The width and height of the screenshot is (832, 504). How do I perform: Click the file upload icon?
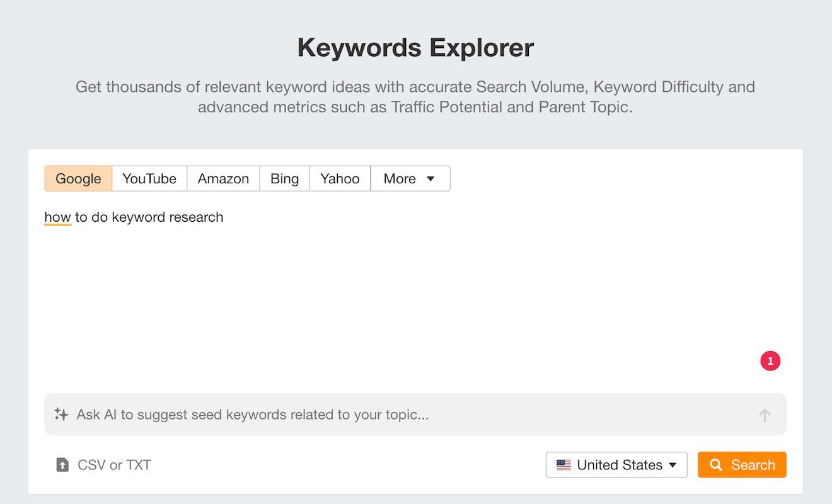62,465
